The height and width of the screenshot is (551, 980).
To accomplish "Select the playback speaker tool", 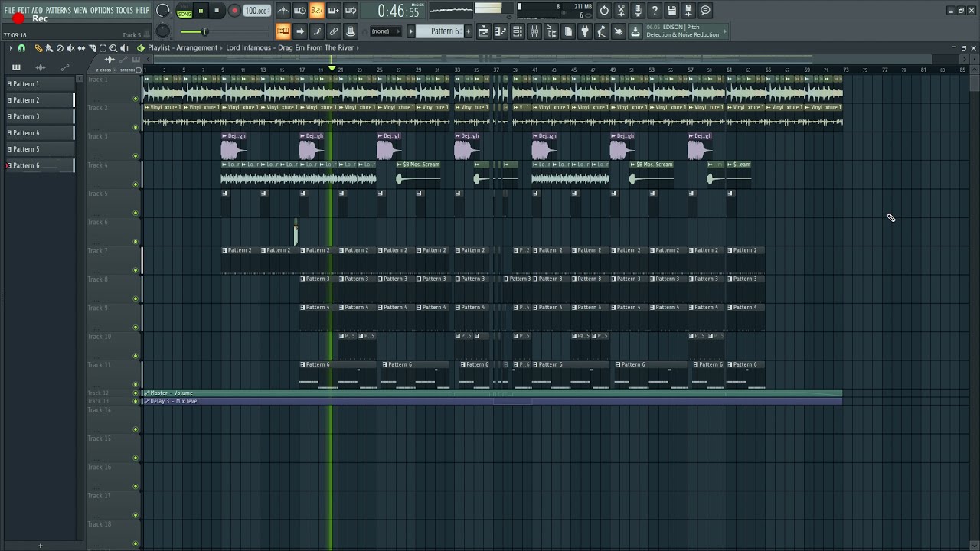I will tap(124, 48).
